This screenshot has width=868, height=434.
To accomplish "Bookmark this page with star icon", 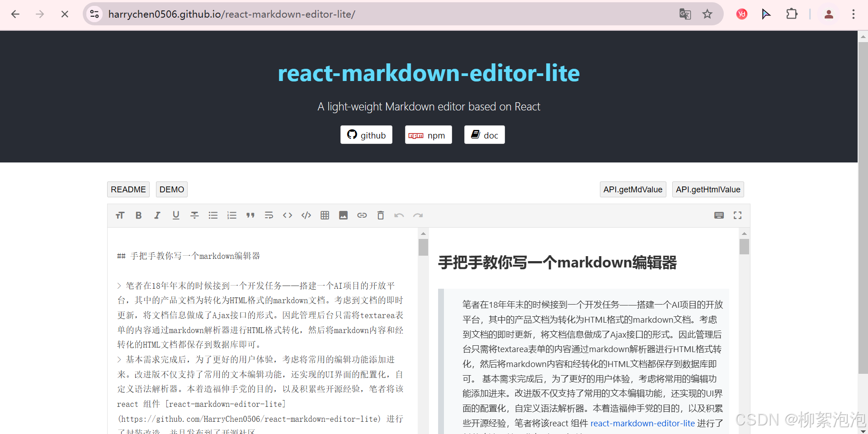I will [x=708, y=14].
